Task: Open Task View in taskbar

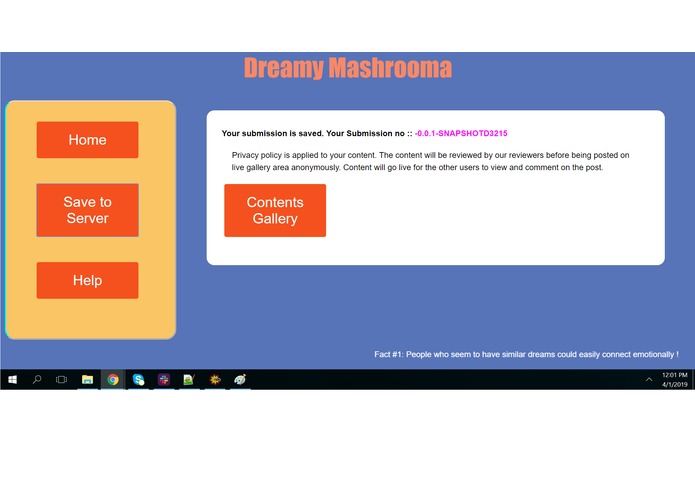Action: (x=62, y=380)
